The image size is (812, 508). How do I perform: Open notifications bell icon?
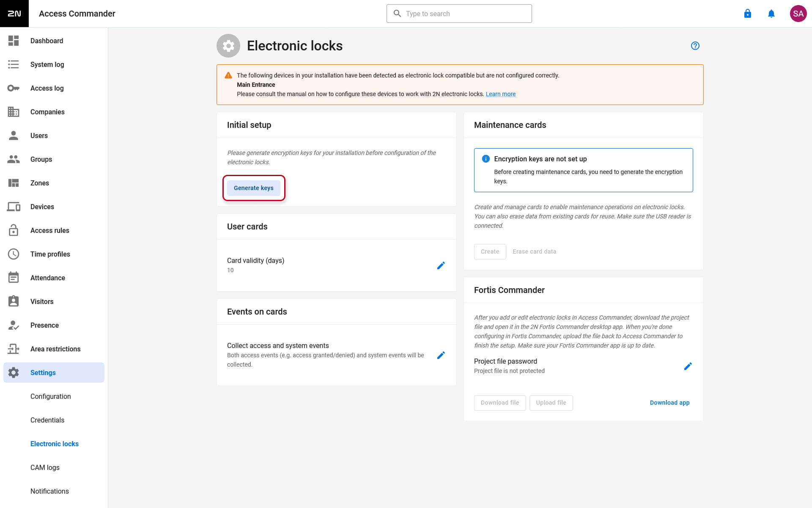771,14
